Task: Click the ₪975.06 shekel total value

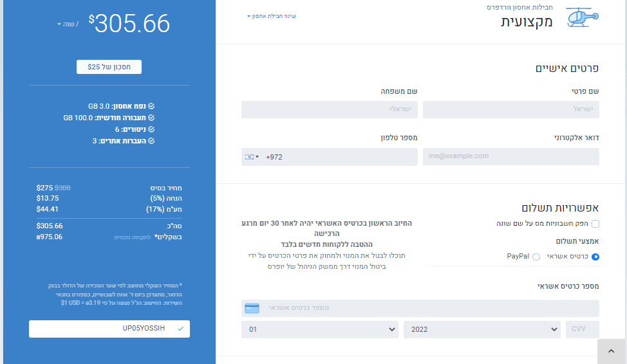Action: click(49, 237)
